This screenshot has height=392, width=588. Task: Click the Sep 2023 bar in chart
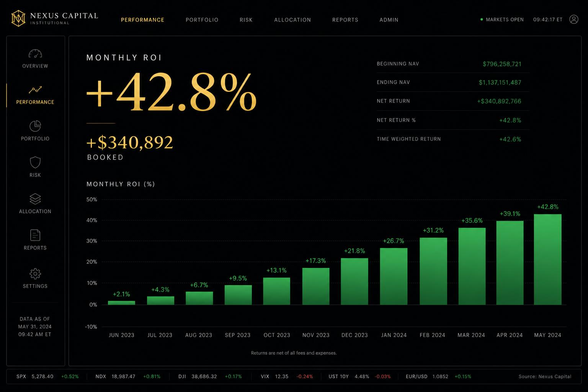(x=238, y=295)
